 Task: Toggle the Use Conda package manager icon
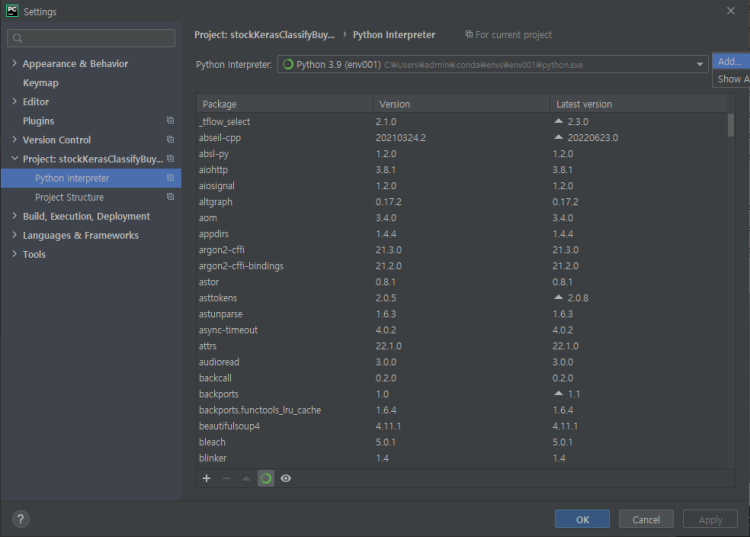266,478
